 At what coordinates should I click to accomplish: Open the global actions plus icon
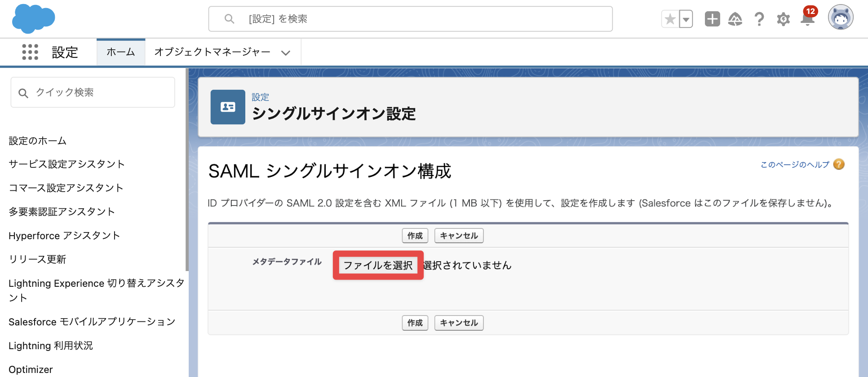tap(712, 19)
